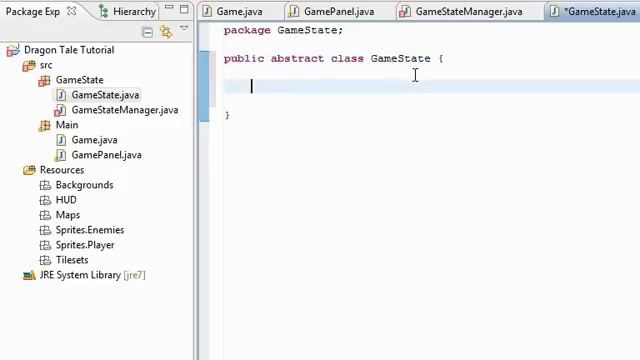The height and width of the screenshot is (360, 640).
Task: Select the Main package label
Action: point(67,125)
